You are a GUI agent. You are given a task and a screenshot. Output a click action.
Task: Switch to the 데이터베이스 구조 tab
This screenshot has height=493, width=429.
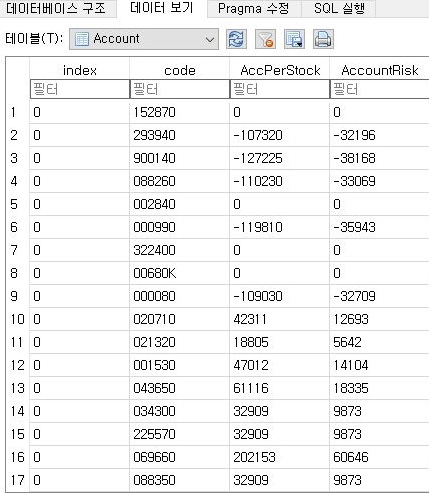(56, 8)
